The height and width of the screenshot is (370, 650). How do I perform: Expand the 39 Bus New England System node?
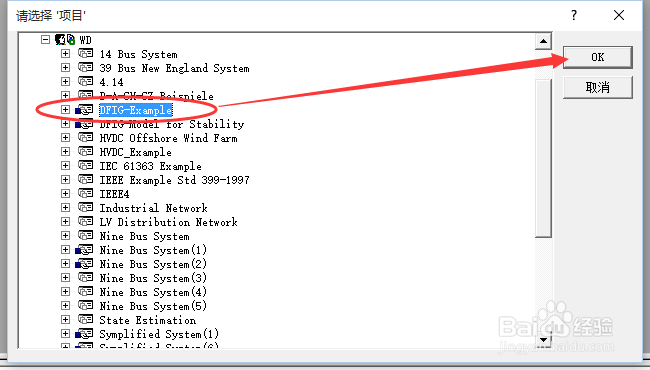coord(65,68)
